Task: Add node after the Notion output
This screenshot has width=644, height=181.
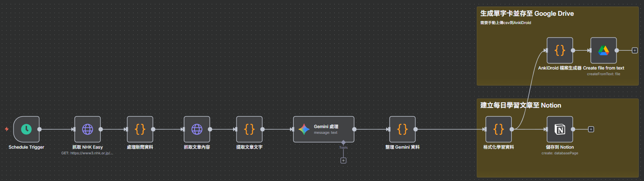Action: pos(591,129)
